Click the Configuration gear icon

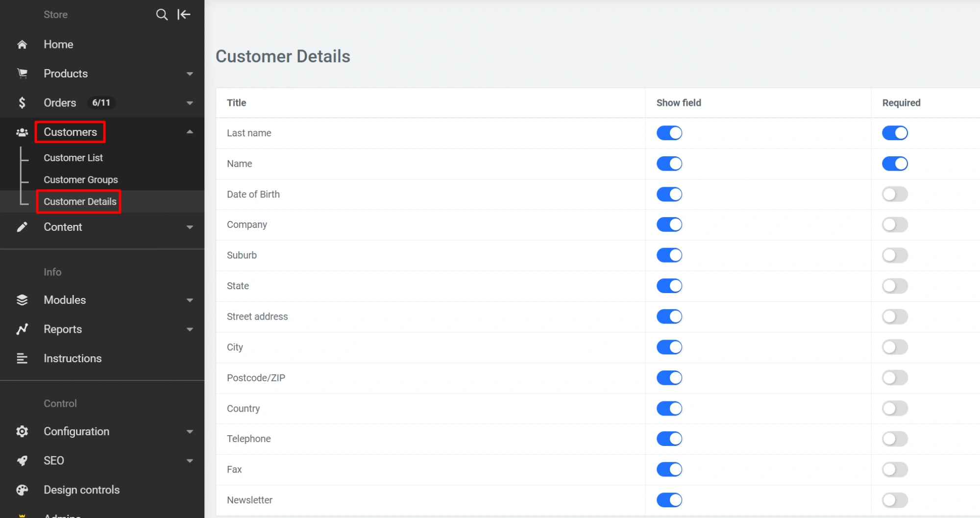[x=22, y=431]
